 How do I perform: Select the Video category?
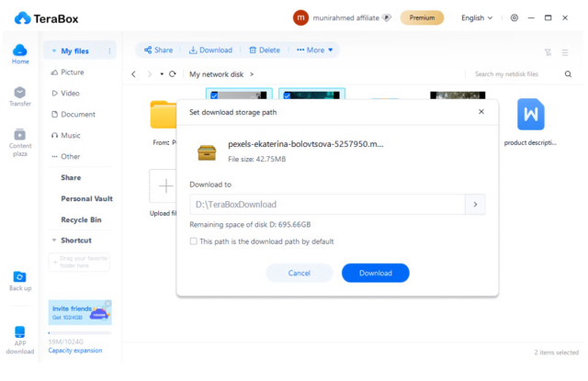click(65, 93)
